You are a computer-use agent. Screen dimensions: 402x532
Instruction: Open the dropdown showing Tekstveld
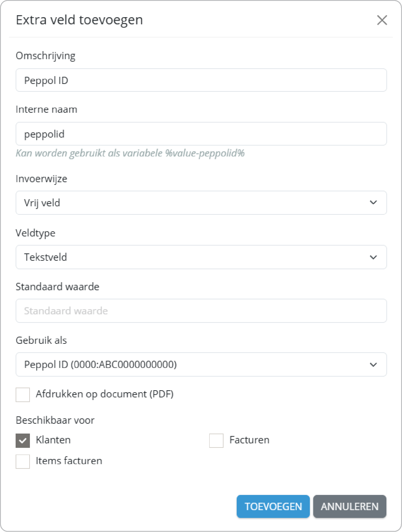(x=192, y=257)
